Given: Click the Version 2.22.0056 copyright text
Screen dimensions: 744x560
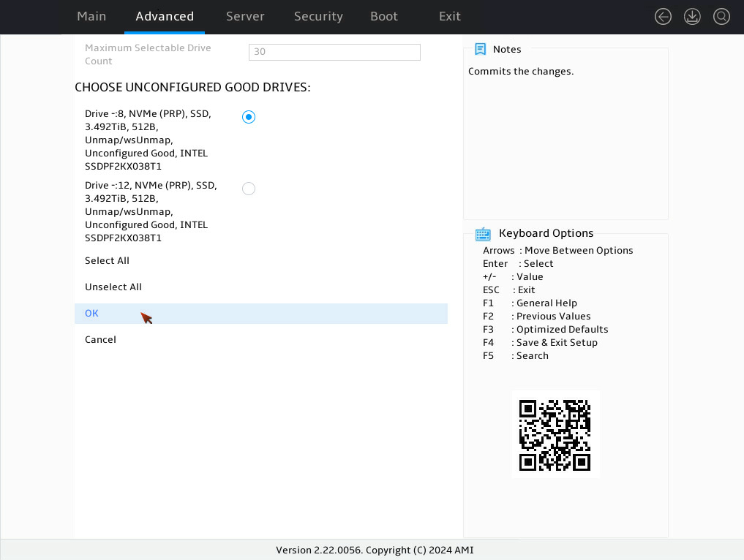Looking at the screenshot, I should pos(375,550).
